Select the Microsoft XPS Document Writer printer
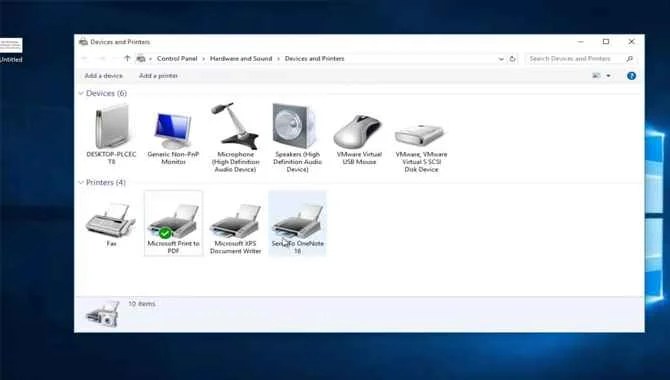 pos(235,229)
